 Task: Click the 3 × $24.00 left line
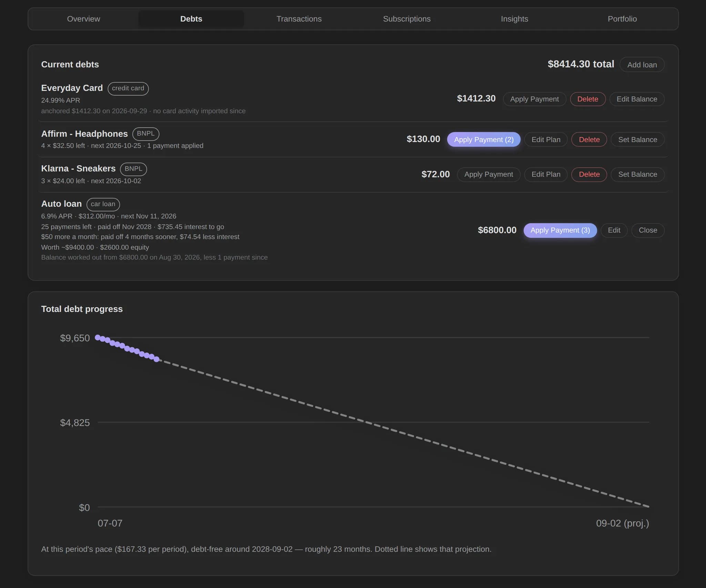pyautogui.click(x=91, y=181)
